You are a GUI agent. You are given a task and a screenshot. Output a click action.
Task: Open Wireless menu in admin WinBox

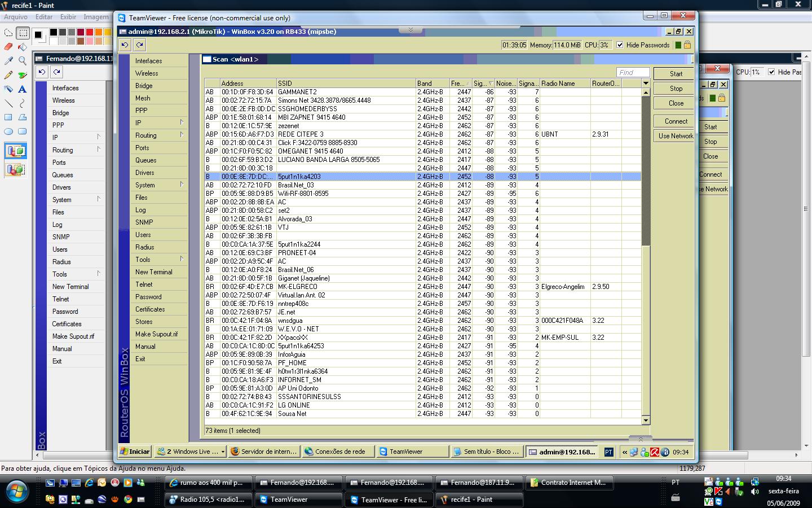[x=147, y=73]
